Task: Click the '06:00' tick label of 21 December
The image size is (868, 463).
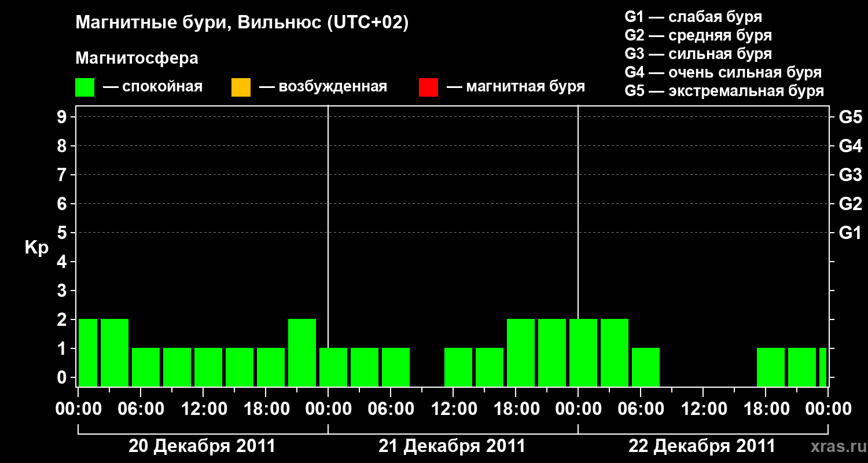Action: (391, 409)
